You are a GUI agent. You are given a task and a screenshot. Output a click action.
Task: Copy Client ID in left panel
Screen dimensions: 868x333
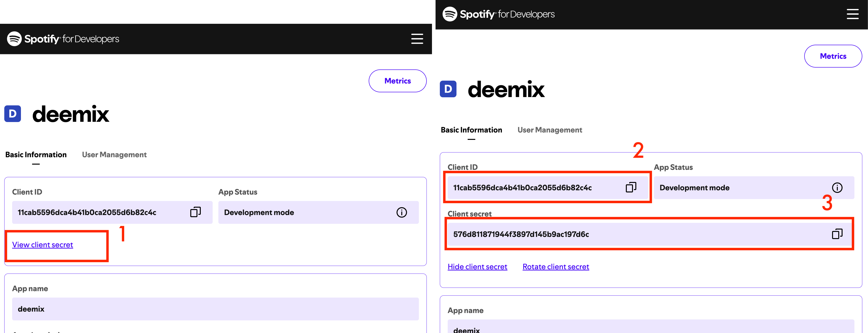coord(196,212)
